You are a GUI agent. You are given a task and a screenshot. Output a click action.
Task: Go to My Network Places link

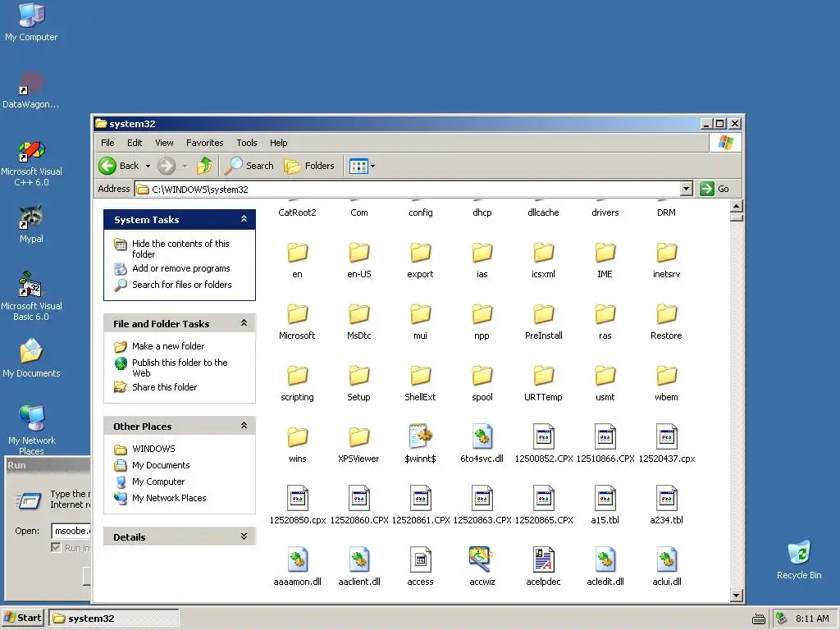click(x=169, y=498)
